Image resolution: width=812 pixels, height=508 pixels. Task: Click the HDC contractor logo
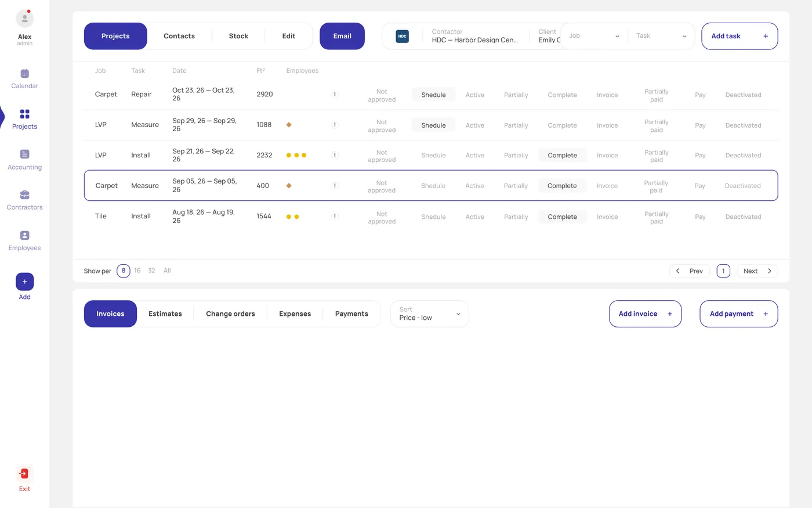[402, 36]
